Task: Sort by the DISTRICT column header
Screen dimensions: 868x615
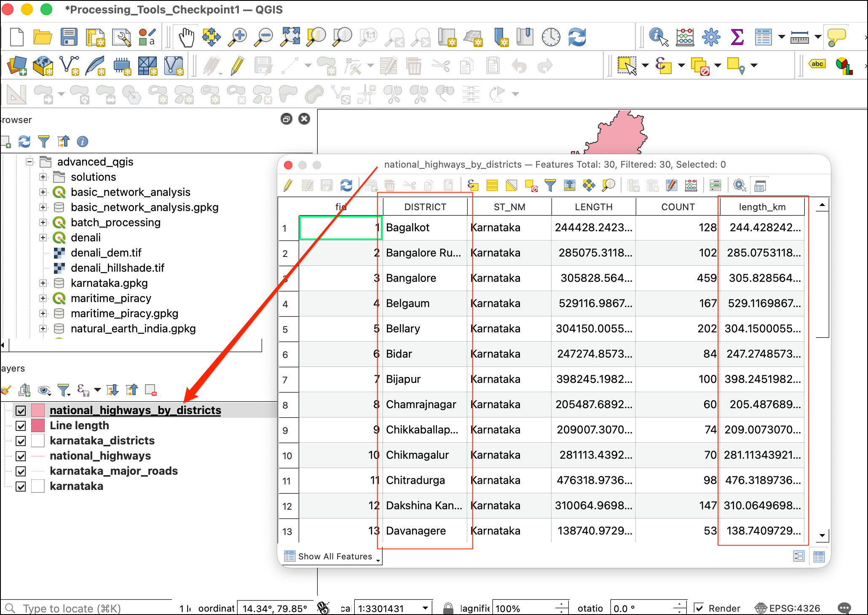Action: click(425, 207)
